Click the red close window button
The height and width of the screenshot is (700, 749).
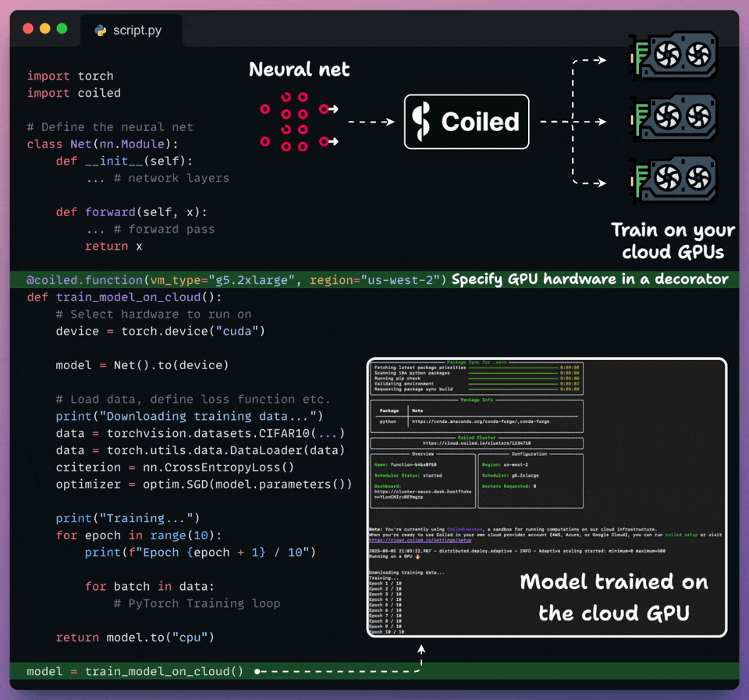click(28, 29)
